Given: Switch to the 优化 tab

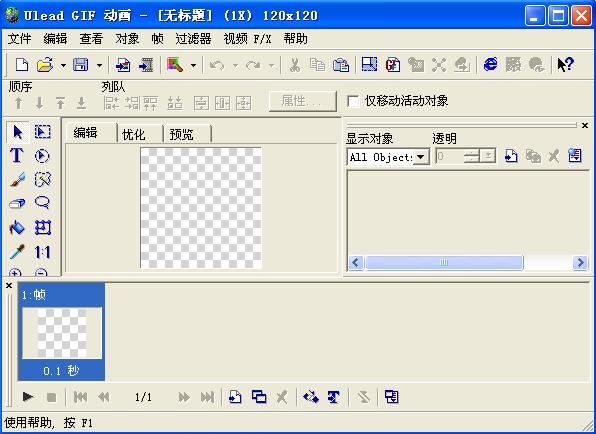Looking at the screenshot, I should (x=134, y=134).
